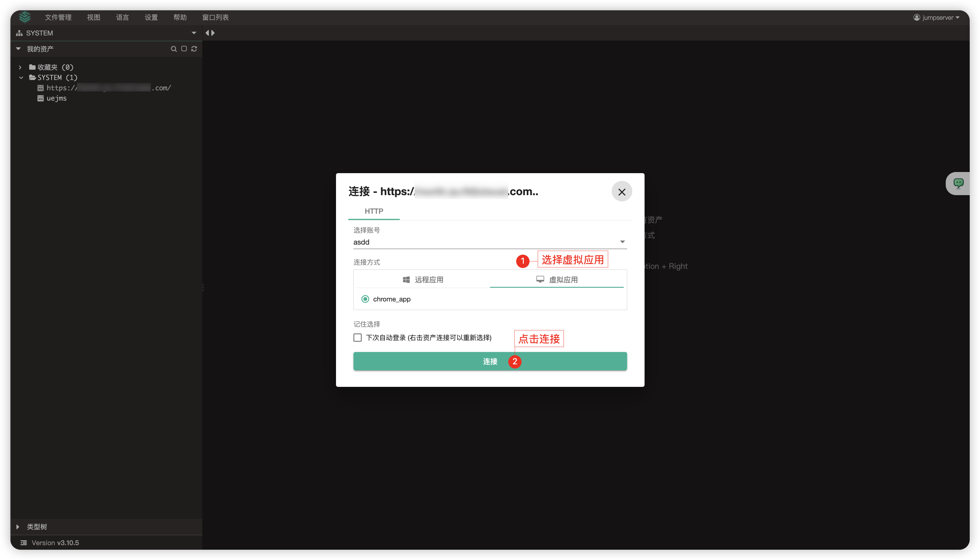Click the JumpServer logo icon
The height and width of the screenshot is (560, 980).
point(25,17)
